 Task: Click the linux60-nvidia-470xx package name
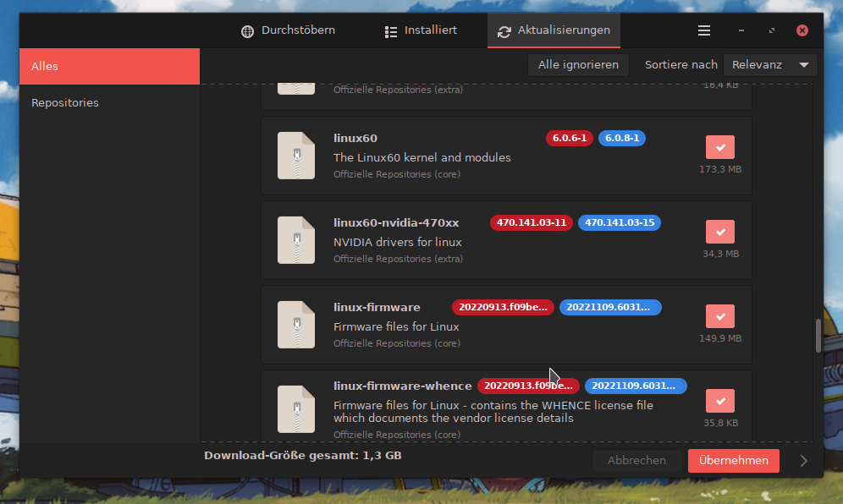396,222
